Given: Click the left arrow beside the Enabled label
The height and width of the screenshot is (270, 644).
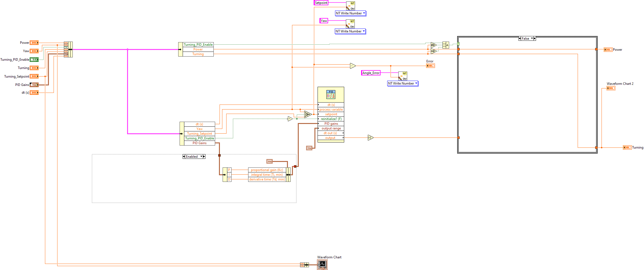Looking at the screenshot, I should point(183,156).
